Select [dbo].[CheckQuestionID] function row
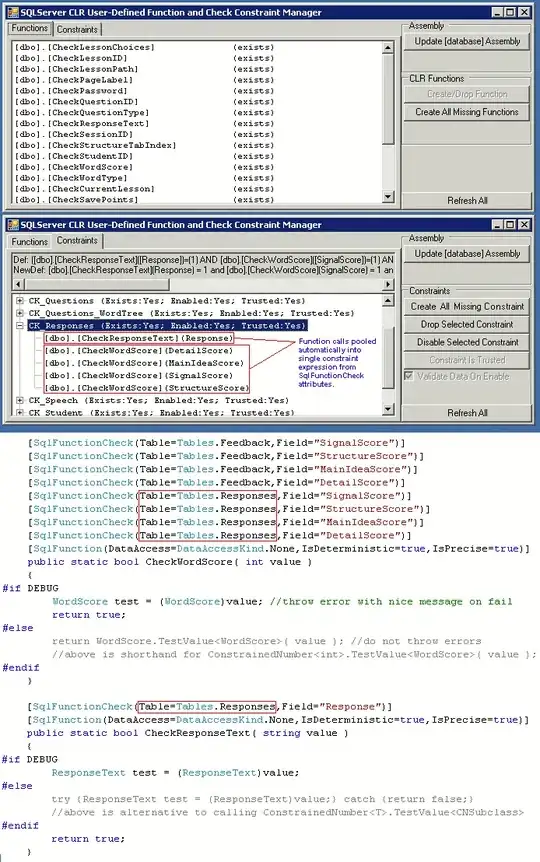This screenshot has height=862, width=540. [144, 102]
